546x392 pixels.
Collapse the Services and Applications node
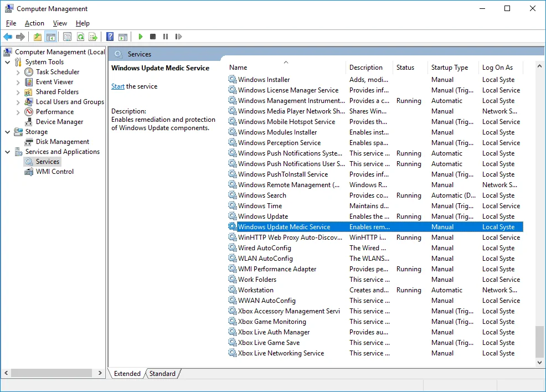[8, 152]
